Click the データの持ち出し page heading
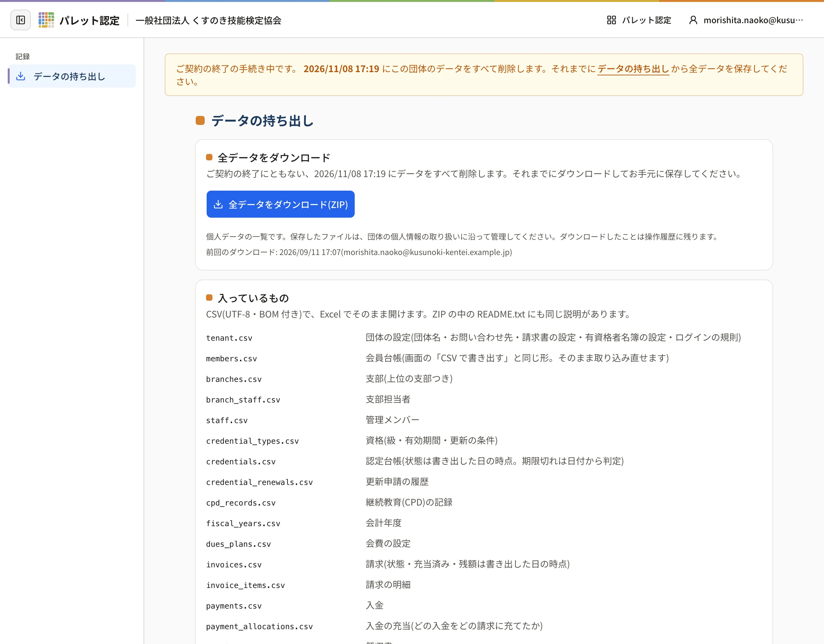Viewport: 824px width, 644px height. click(x=262, y=121)
